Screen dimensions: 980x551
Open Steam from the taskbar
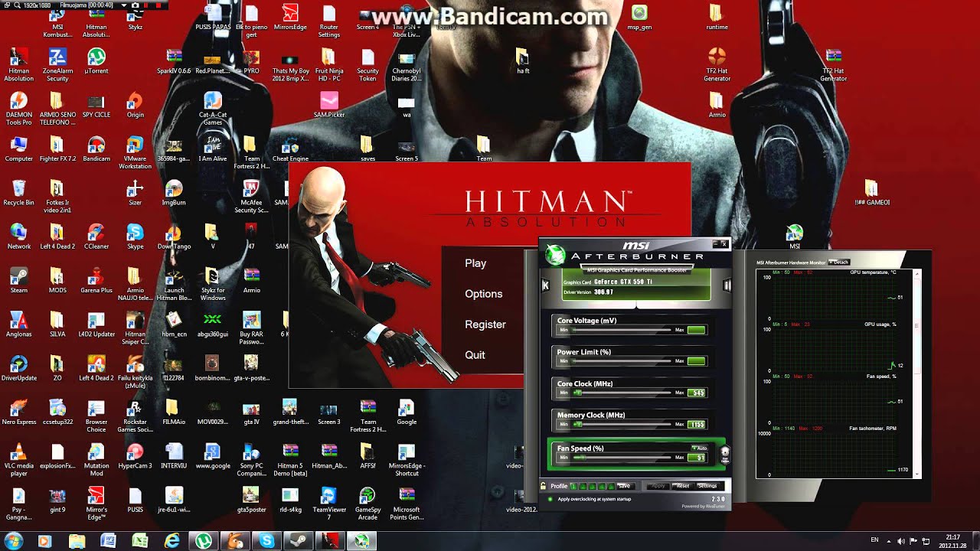(298, 541)
